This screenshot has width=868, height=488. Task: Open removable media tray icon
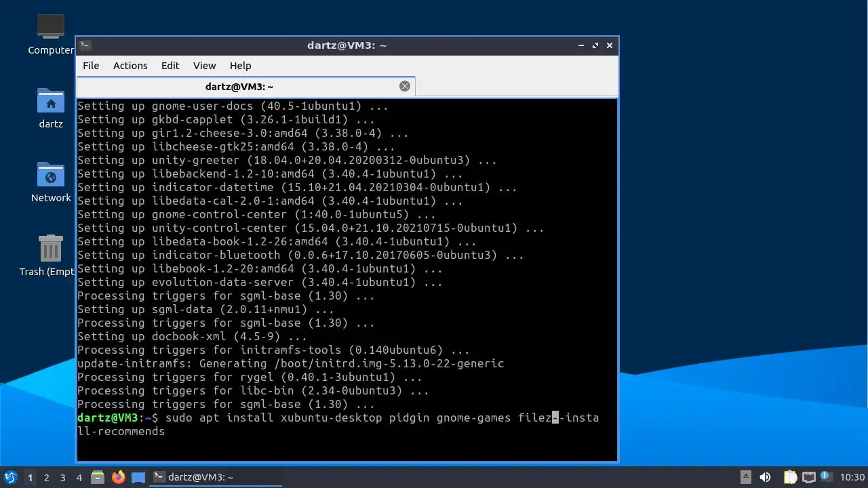point(745,477)
